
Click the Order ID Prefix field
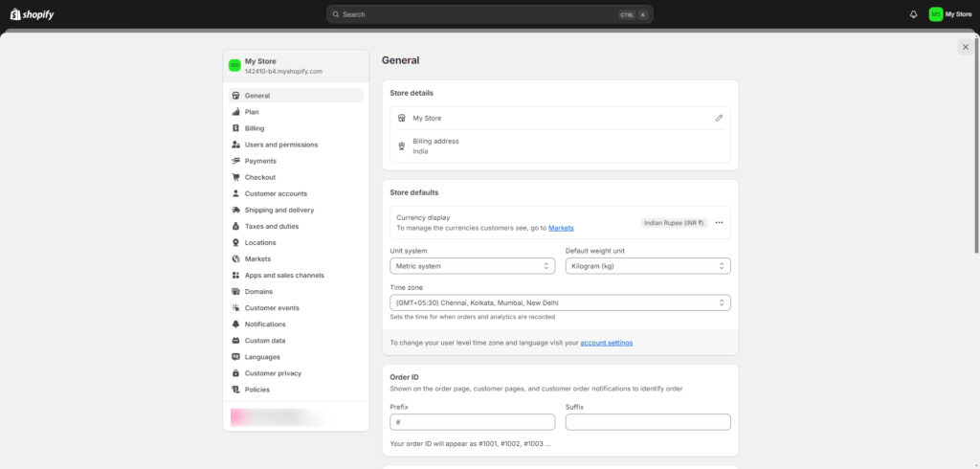pyautogui.click(x=472, y=422)
